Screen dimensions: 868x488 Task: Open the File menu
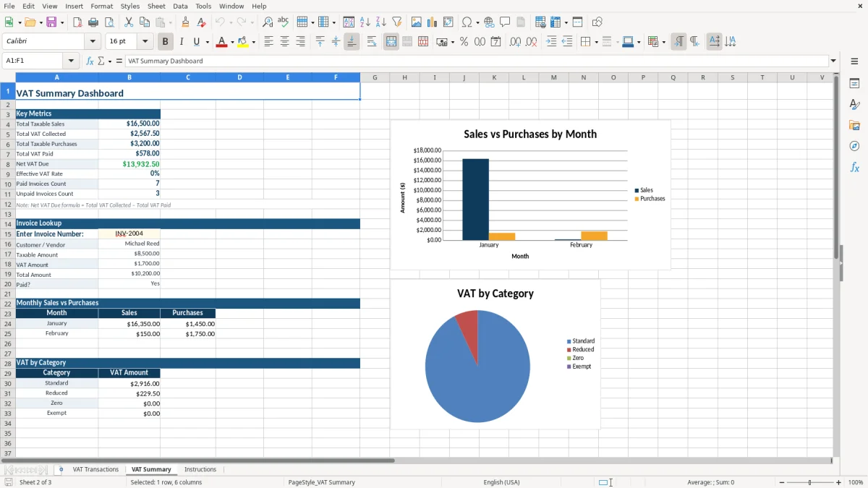point(9,6)
